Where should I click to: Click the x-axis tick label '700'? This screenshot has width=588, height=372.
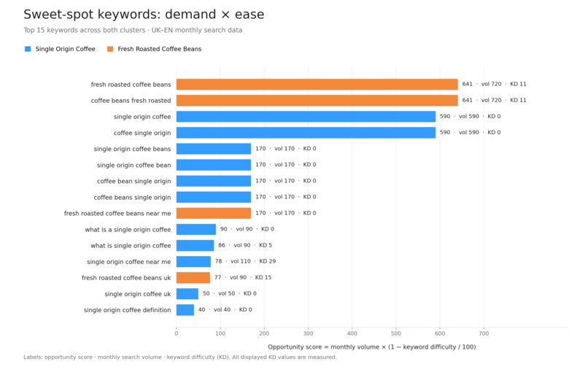(484, 333)
